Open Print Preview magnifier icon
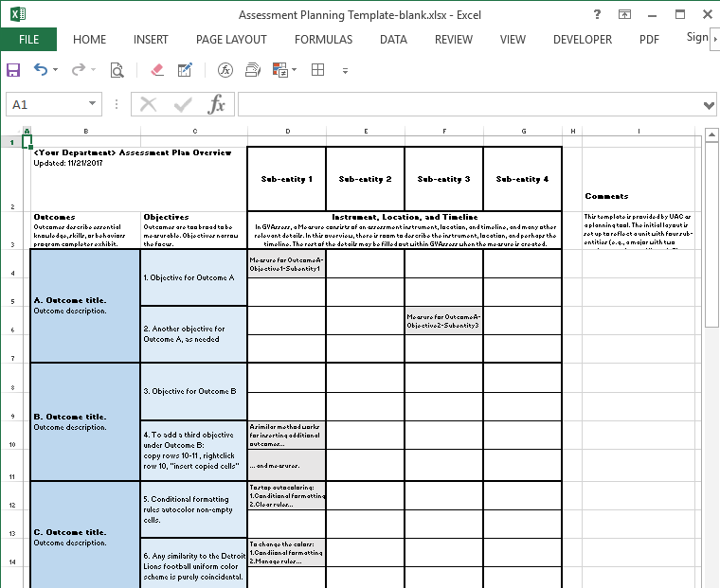The height and width of the screenshot is (588, 720). click(117, 70)
